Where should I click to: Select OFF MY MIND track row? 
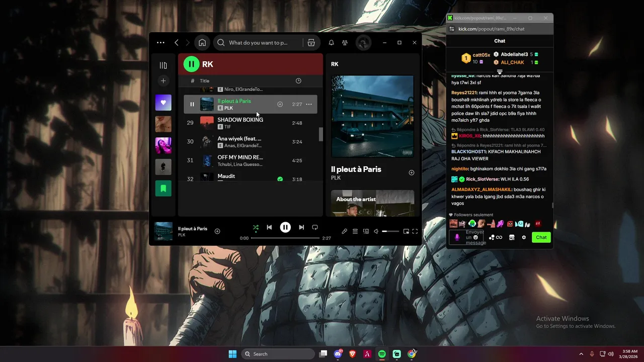(250, 160)
